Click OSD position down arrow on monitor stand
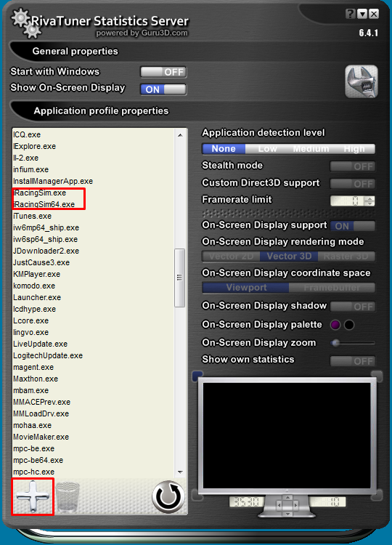392x545 pixels. point(287,513)
